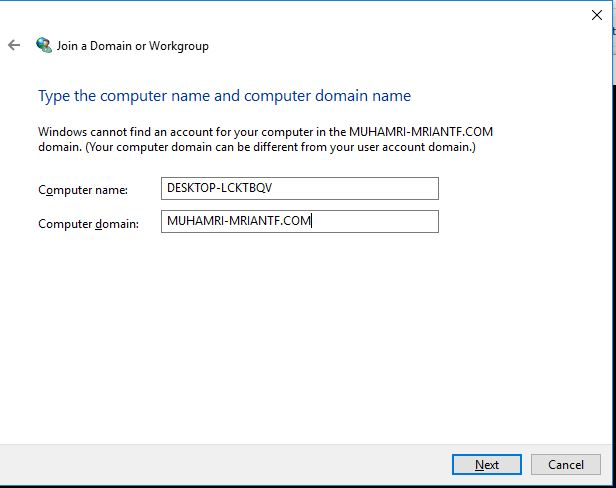Viewport: 616px width, 488px height.
Task: Cancel the domain join wizard
Action: (566, 464)
